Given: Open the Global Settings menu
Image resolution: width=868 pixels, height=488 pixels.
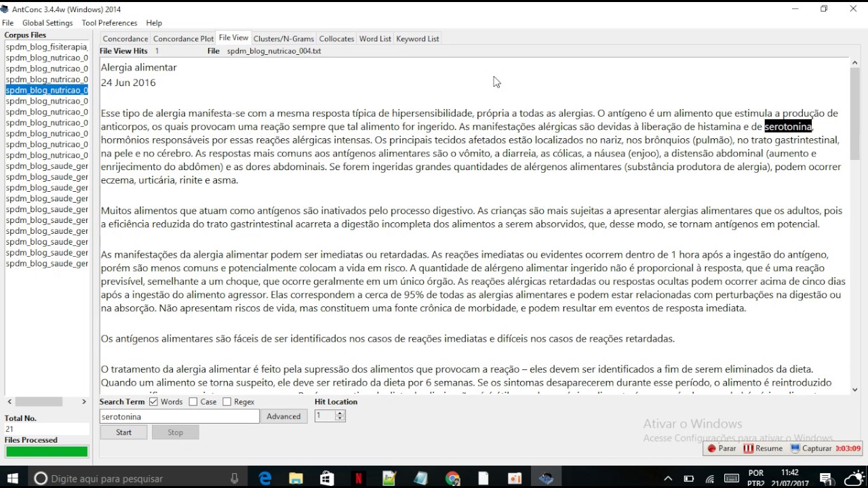Looking at the screenshot, I should [x=47, y=23].
